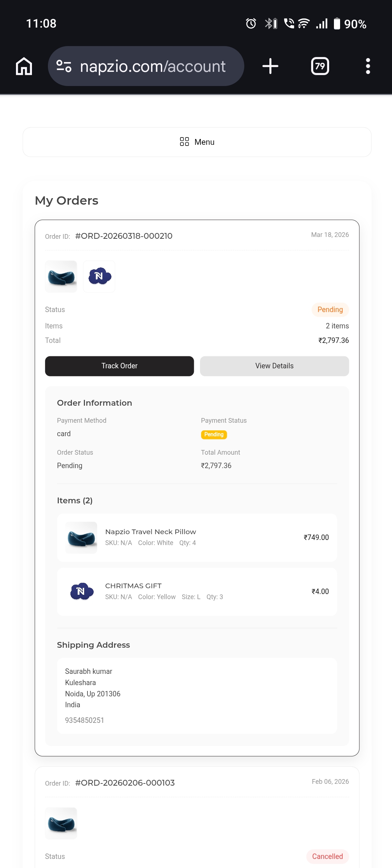The image size is (392, 868).
Task: Tap the alarm icon in status bar
Action: pos(251,24)
